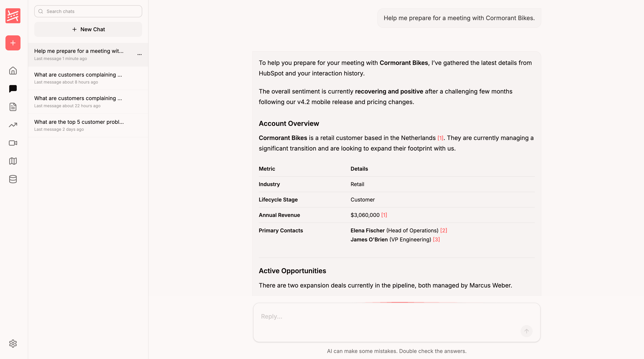The height and width of the screenshot is (359, 644).
Task: Click the user message bubble about Cormorant Bikes
Action: [459, 18]
